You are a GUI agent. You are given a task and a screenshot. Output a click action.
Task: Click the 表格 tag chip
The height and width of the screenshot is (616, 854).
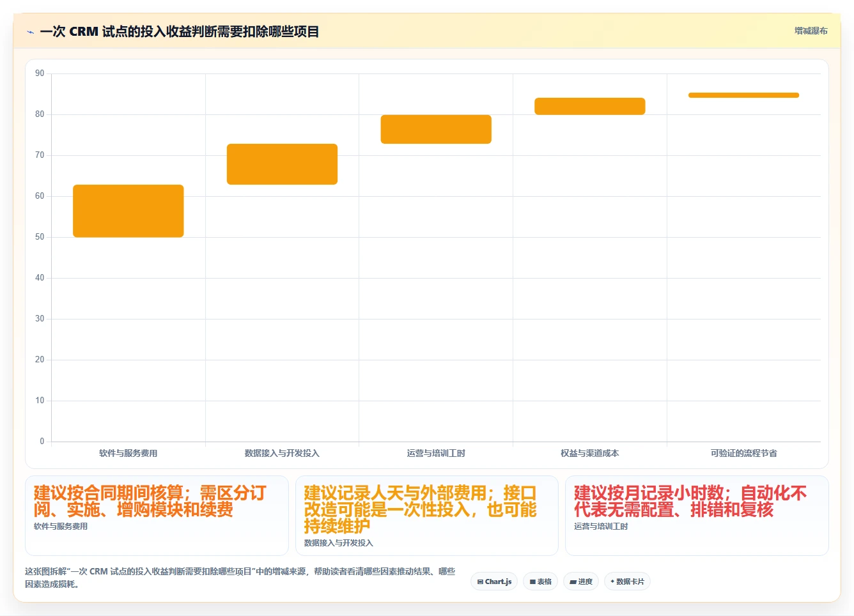pos(540,581)
